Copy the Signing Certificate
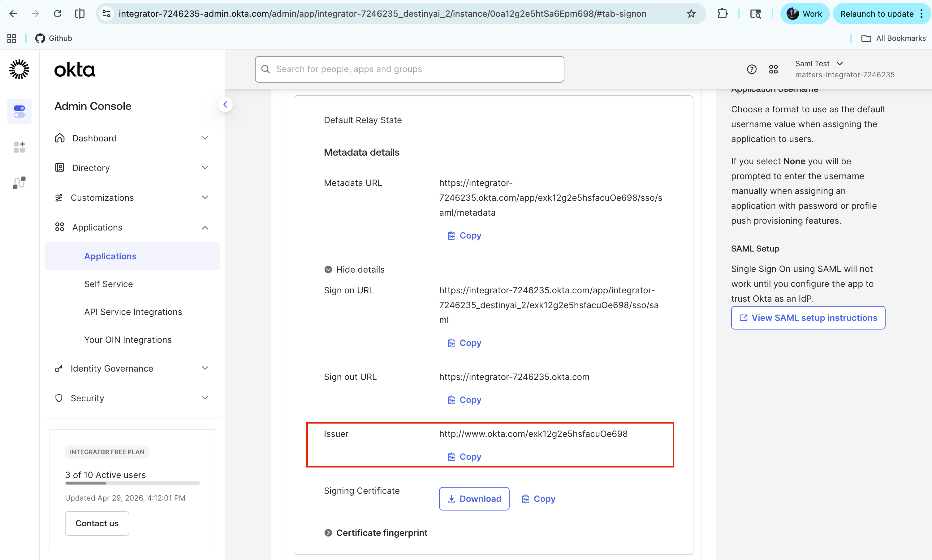 click(x=538, y=499)
